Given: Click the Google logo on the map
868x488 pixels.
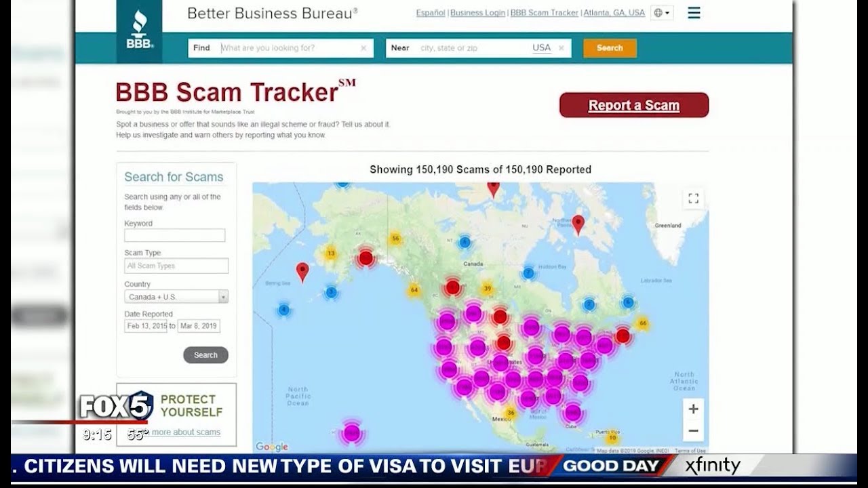Looking at the screenshot, I should point(271,447).
